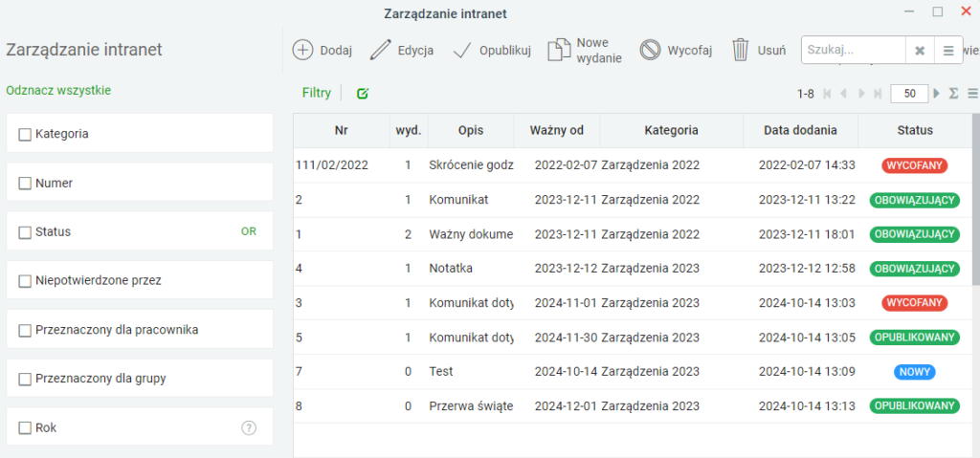Click timestamp 2024-10-14 13:13
Screen dimensions: 980x458
pos(807,406)
